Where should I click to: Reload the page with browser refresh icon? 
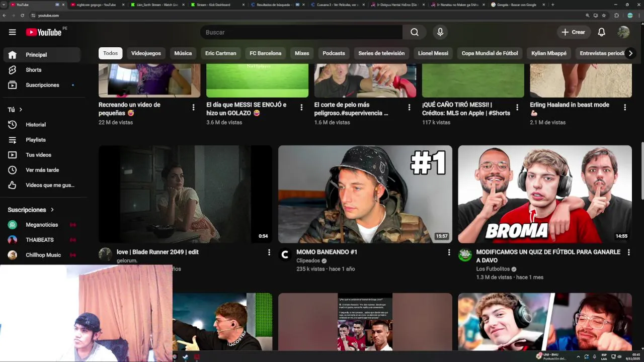[22, 16]
